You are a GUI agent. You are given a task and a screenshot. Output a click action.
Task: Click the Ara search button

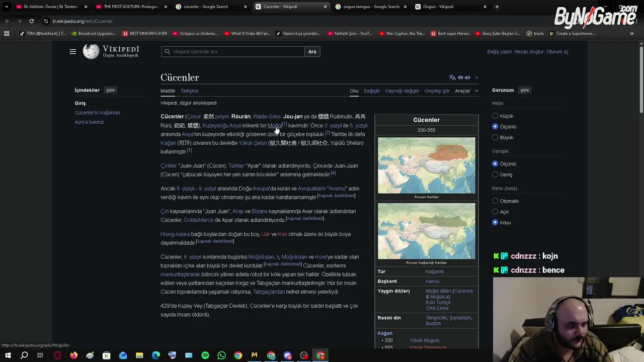tap(312, 52)
